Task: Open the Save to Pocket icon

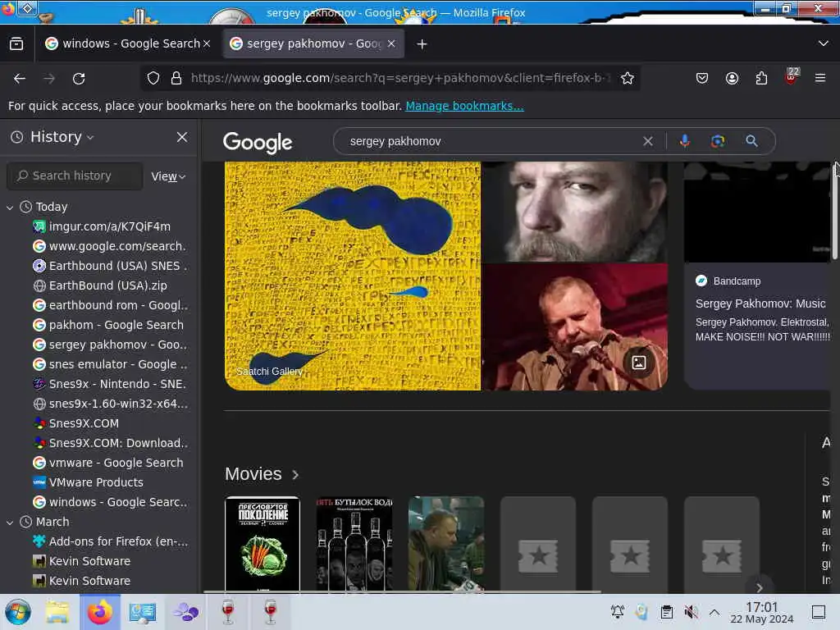Action: [702, 78]
